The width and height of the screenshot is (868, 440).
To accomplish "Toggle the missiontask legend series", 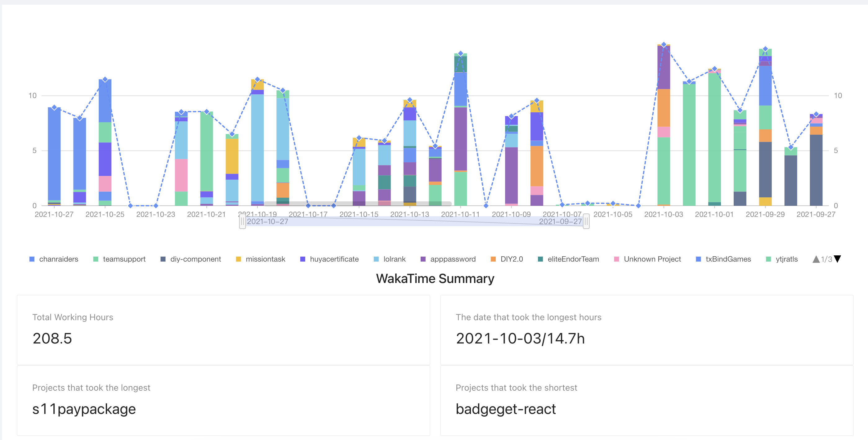I will (261, 259).
